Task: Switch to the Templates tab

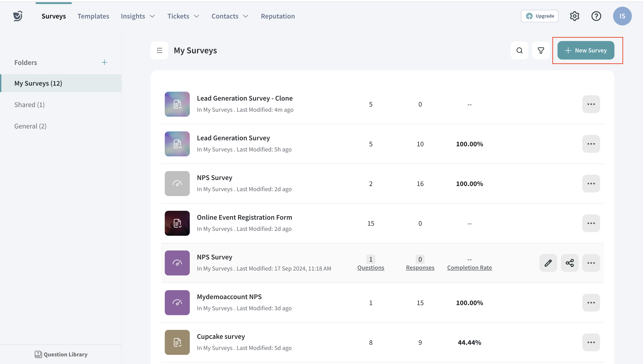Action: 93,16
